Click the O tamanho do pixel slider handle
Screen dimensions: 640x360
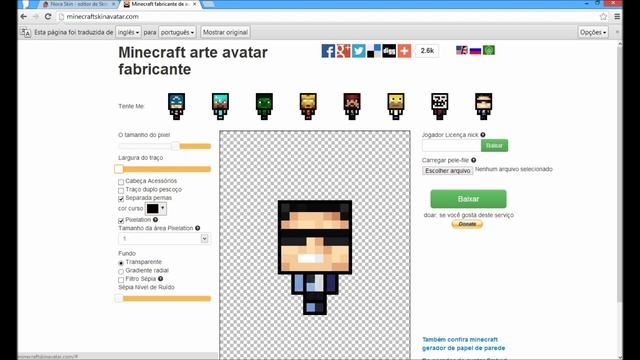coord(175,146)
